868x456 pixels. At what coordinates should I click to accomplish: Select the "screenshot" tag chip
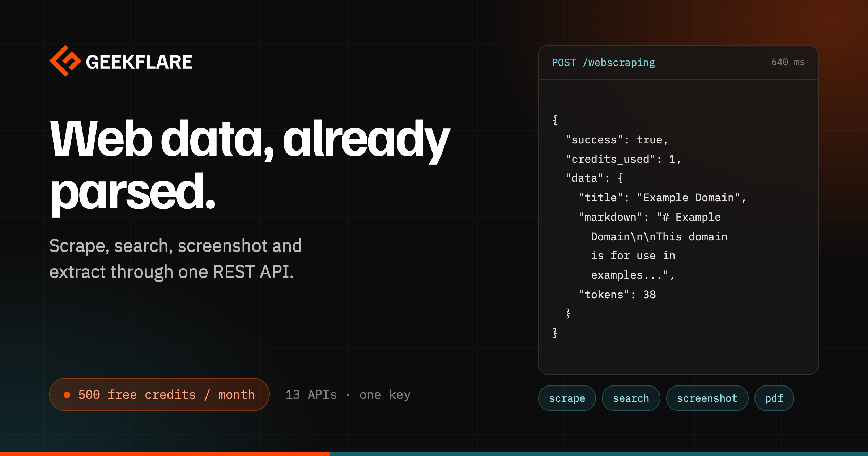point(707,398)
